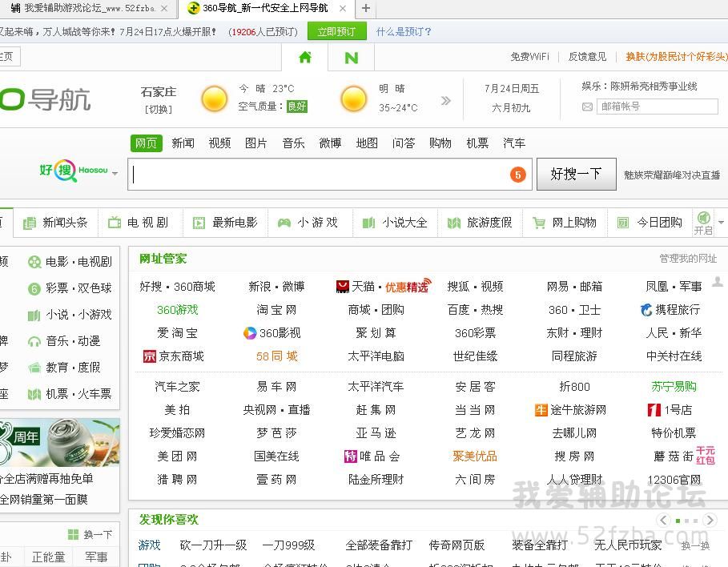Click the 换肤 skin change link
The width and height of the screenshot is (728, 567).
coord(677,57)
